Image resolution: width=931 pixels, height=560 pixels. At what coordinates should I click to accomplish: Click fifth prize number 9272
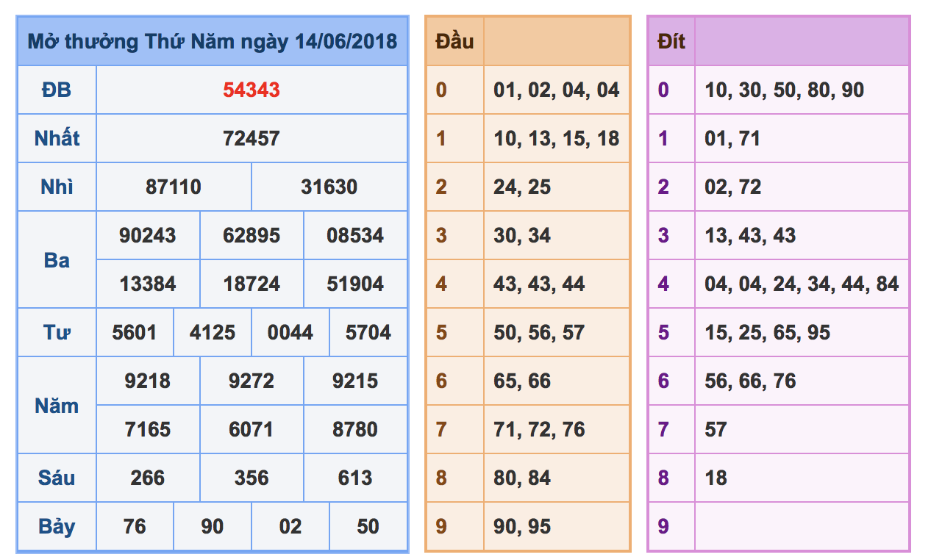click(x=252, y=381)
